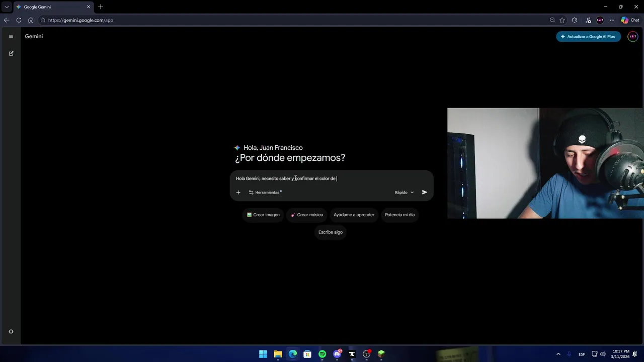Open the tab actions dropdown arrow
The height and width of the screenshot is (362, 644).
[7, 7]
